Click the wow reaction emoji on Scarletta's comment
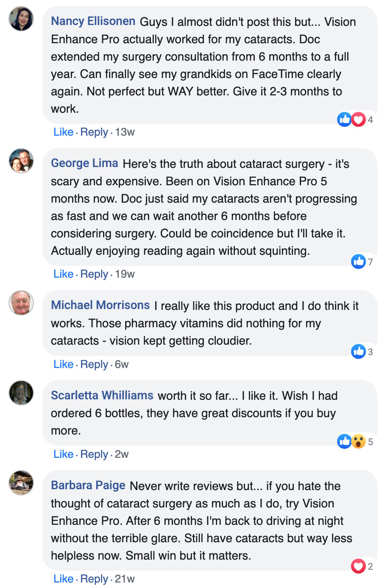 pos(359,441)
